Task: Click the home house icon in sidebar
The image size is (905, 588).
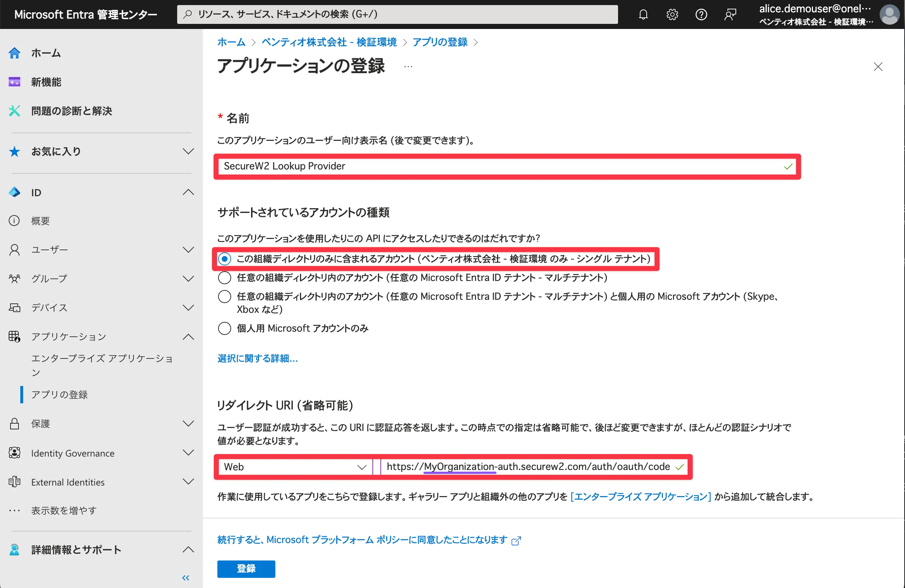Action: (x=14, y=53)
